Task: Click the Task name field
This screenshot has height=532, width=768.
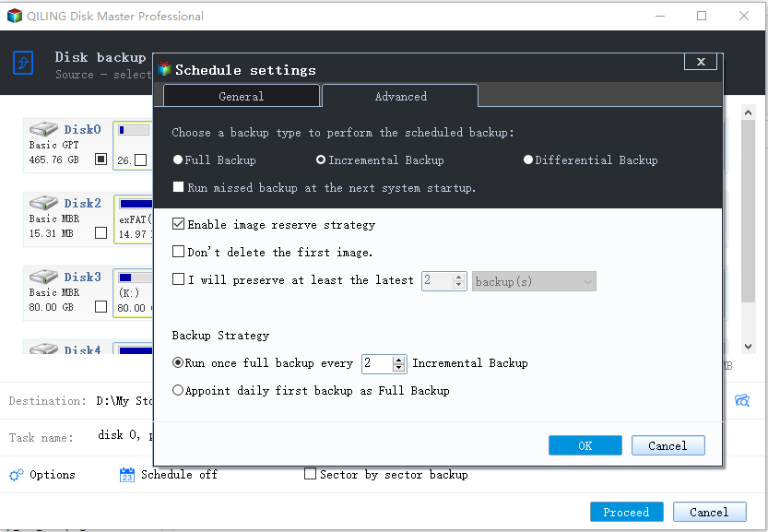Action: 124,435
